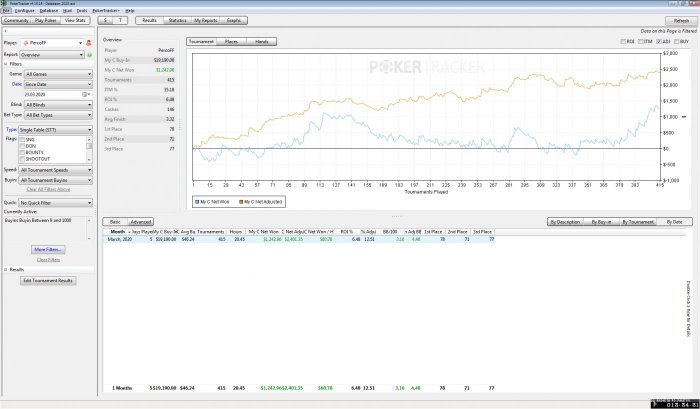Screen dimensions: 700x409
Task: Select the Statistics tab
Action: click(x=178, y=21)
